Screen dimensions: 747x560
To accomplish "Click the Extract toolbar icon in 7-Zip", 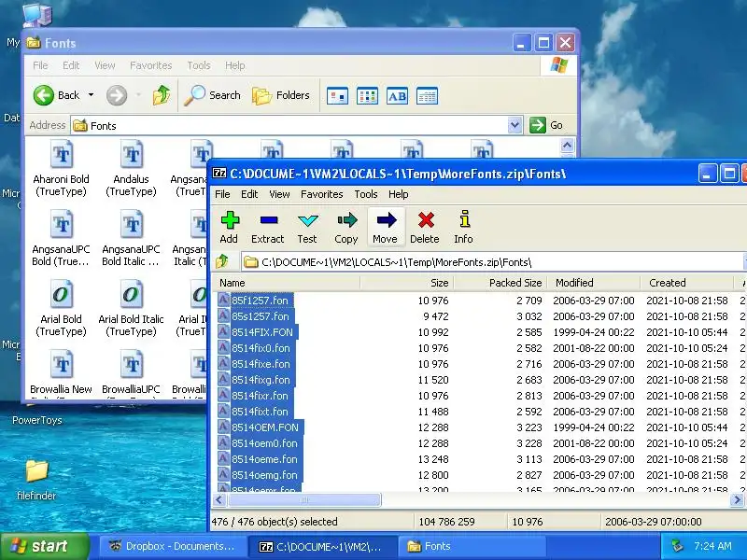I will (268, 227).
